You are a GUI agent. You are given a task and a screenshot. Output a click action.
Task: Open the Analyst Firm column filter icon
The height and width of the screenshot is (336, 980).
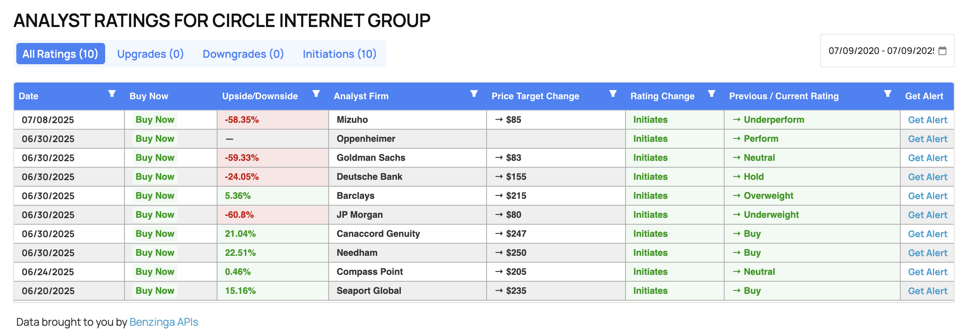[474, 94]
